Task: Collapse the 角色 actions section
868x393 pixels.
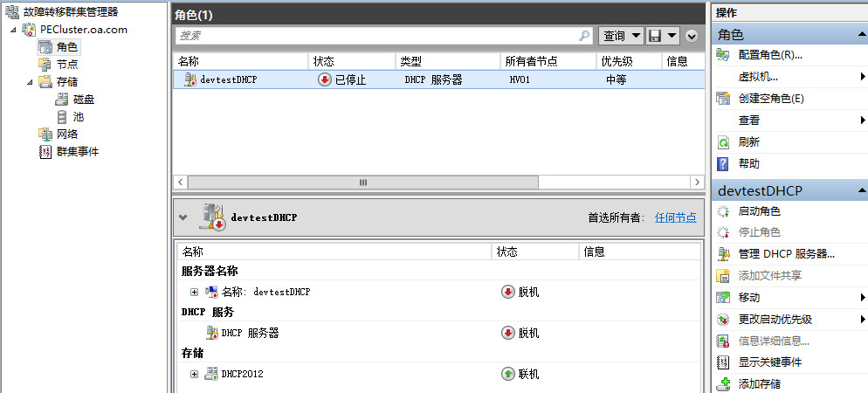Action: tap(863, 35)
